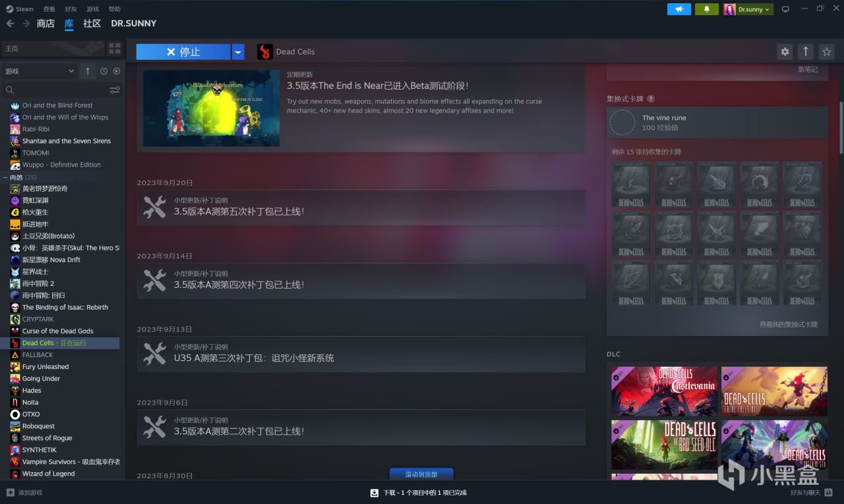Open the Dead Cells settings gear
The height and width of the screenshot is (504, 844).
[x=785, y=51]
